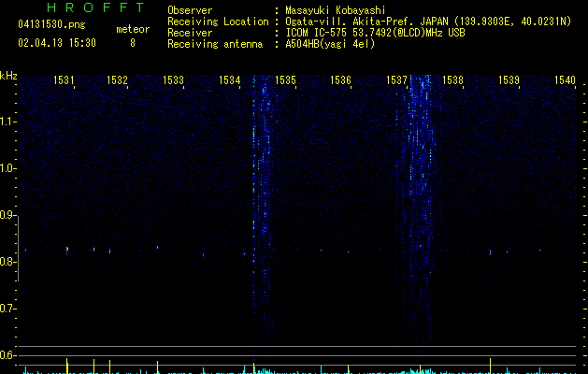Click the Receiver label
Screen dimensions: 588x374
(x=190, y=33)
